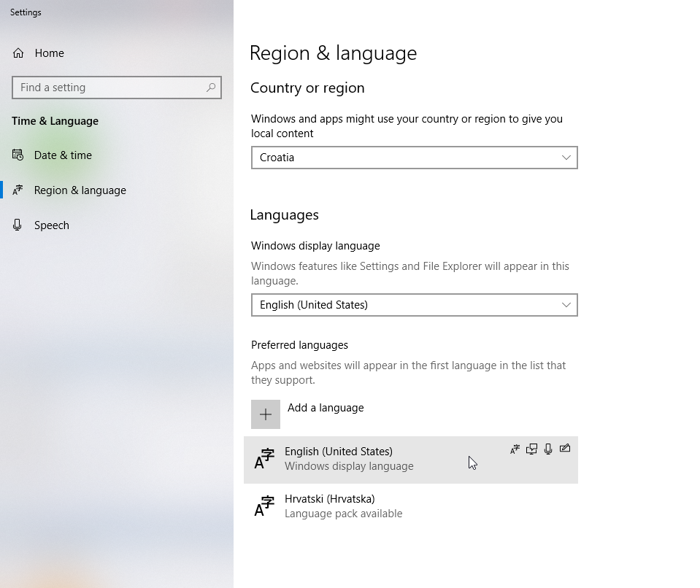Expand the display language dropdown chevron
Screen dimensions: 700x588
(x=566, y=305)
